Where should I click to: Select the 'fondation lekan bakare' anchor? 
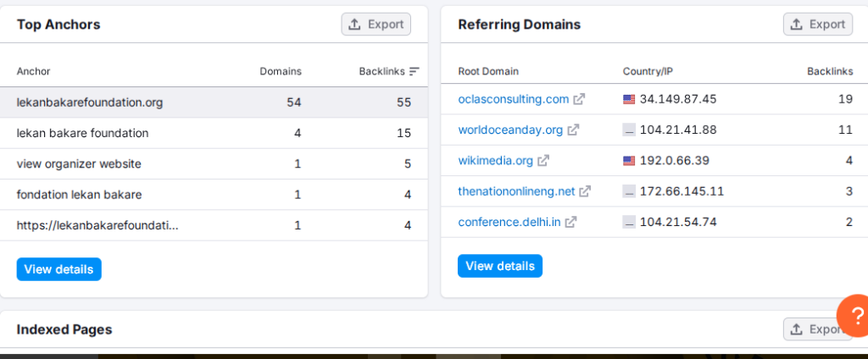click(x=79, y=195)
